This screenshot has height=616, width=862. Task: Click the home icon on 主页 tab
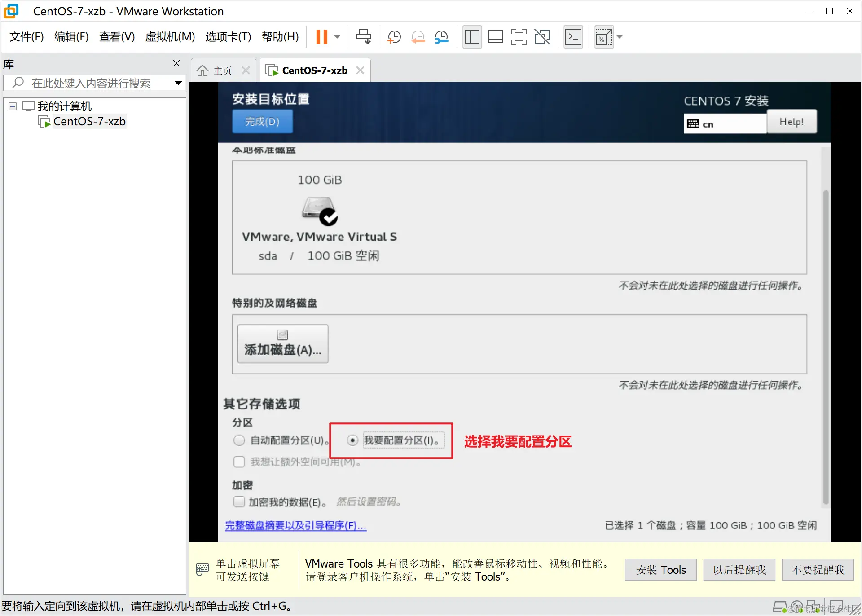click(202, 70)
